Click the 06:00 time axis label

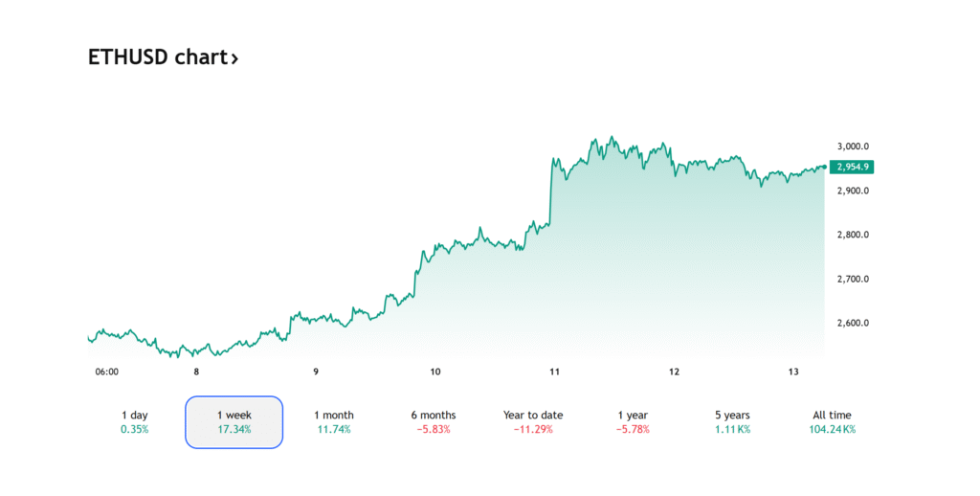click(x=107, y=372)
